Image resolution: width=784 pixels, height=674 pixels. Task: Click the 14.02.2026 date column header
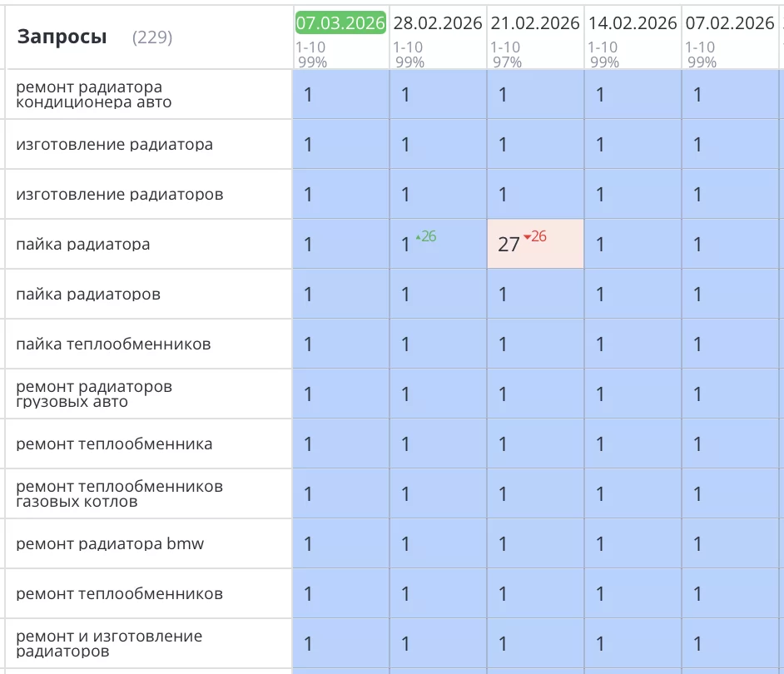(x=633, y=23)
